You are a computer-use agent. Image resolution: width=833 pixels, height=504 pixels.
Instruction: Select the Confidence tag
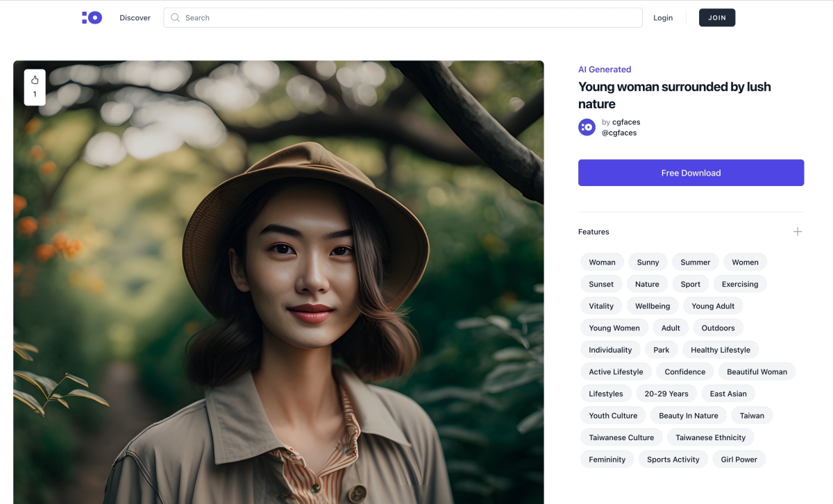coord(685,371)
